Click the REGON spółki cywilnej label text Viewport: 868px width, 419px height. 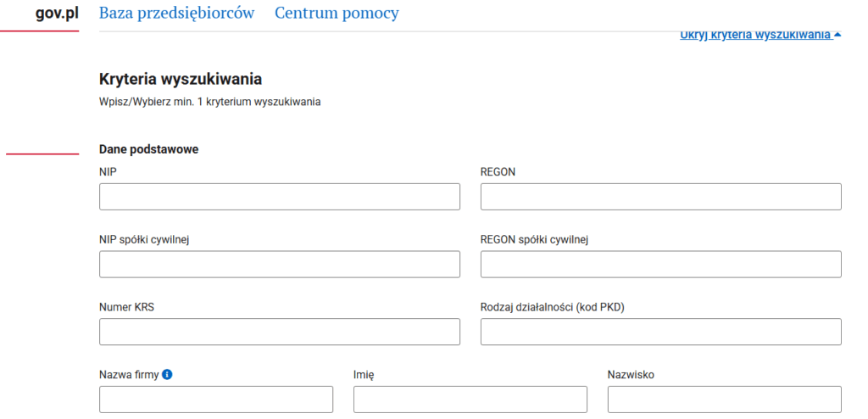534,239
